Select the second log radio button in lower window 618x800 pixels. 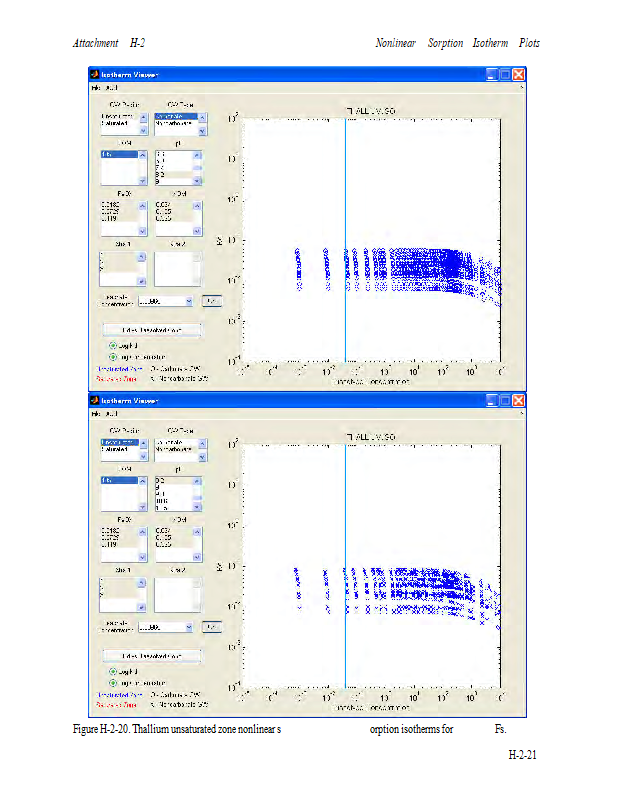(113, 682)
